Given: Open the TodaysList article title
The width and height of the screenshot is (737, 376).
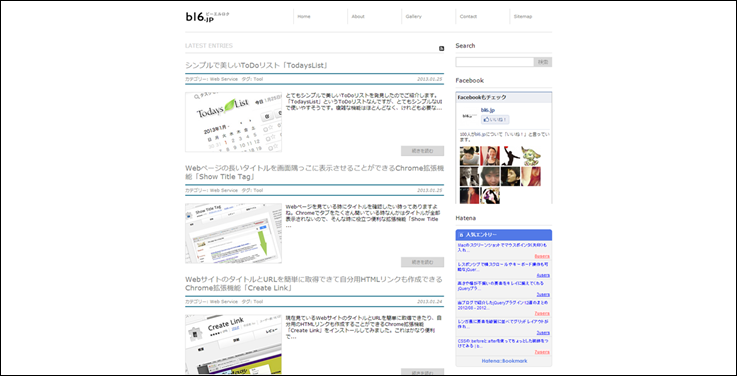Looking at the screenshot, I should point(256,65).
